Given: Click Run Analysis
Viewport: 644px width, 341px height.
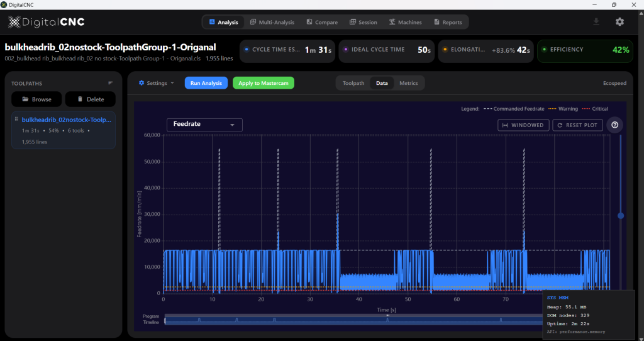Looking at the screenshot, I should point(206,83).
